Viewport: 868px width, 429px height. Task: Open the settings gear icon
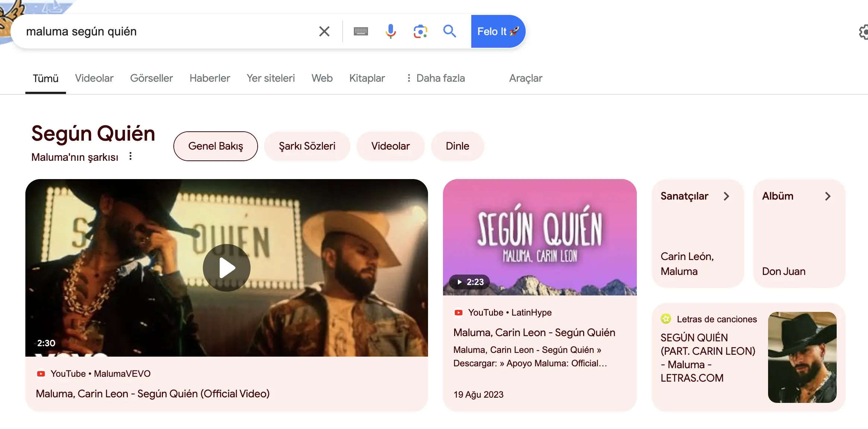(x=864, y=32)
